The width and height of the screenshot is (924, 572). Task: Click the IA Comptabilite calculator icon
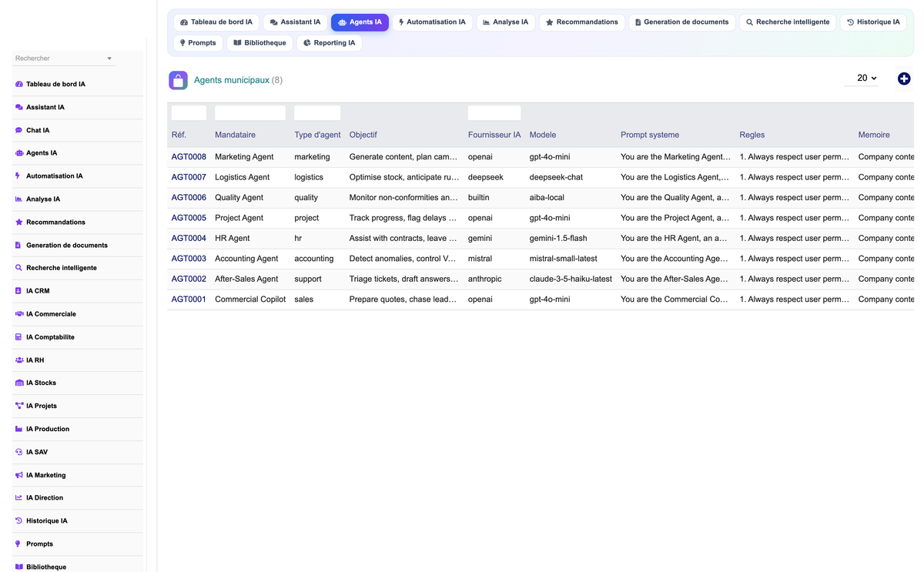pyautogui.click(x=18, y=337)
